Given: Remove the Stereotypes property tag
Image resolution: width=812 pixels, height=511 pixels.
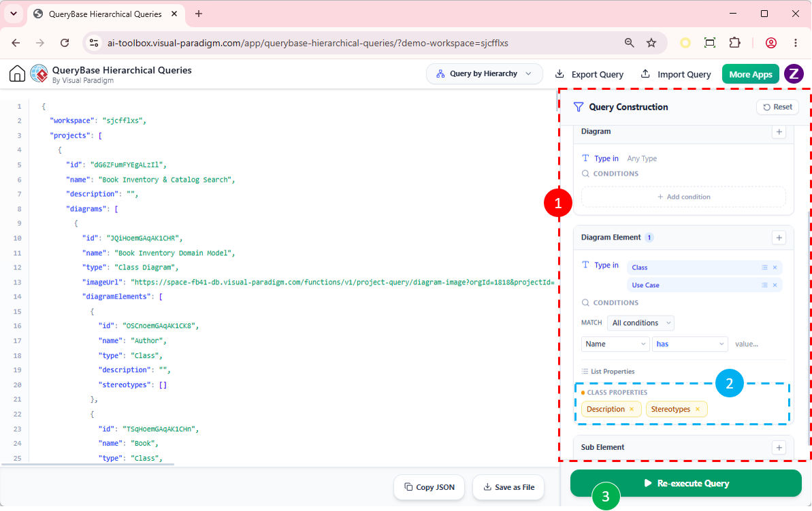Looking at the screenshot, I should (x=698, y=409).
